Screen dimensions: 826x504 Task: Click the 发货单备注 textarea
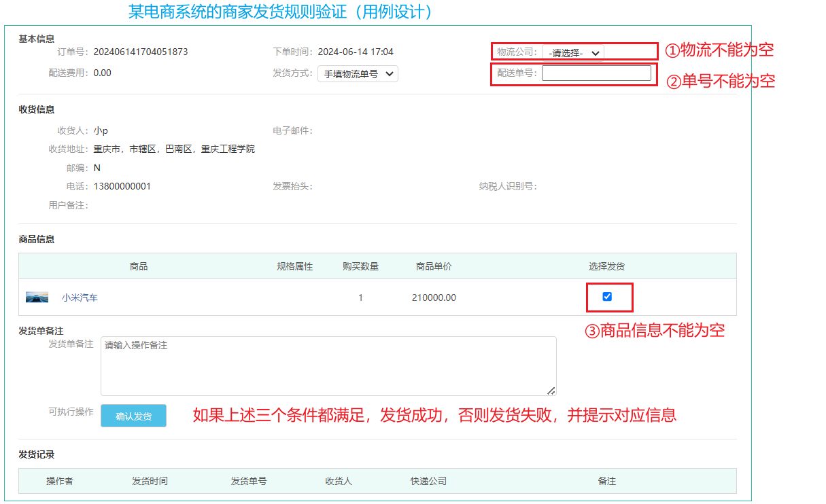tap(328, 366)
